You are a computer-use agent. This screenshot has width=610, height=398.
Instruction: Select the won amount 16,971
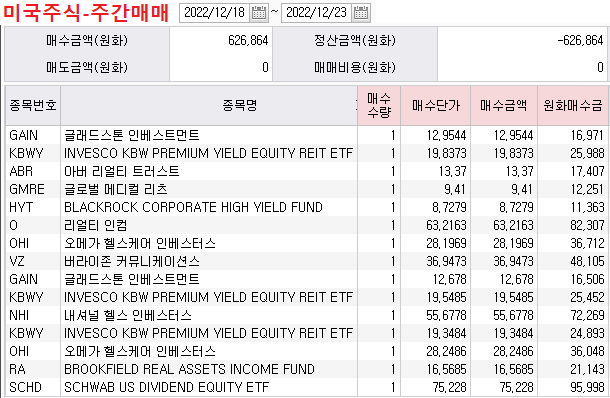tap(587, 135)
